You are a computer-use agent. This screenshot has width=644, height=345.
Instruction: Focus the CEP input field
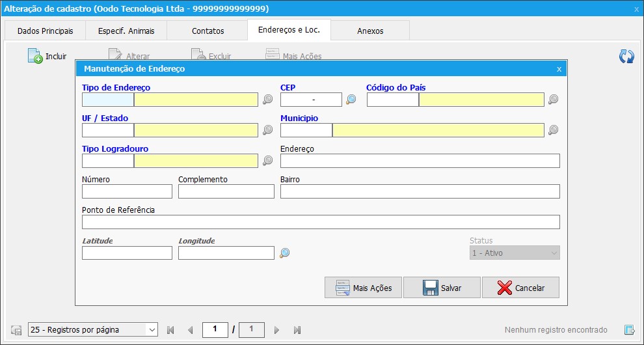coord(312,100)
